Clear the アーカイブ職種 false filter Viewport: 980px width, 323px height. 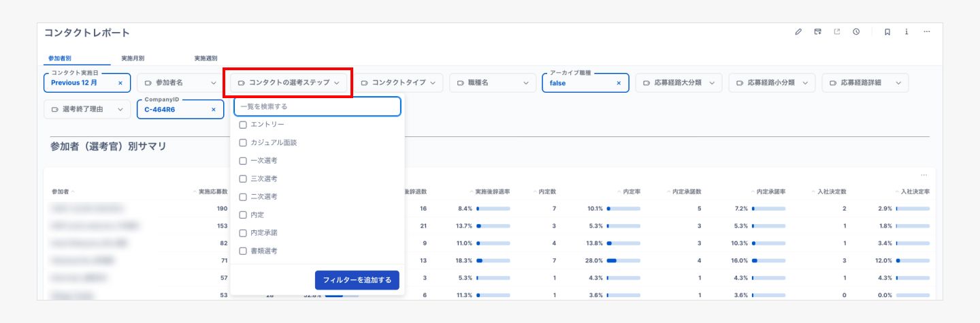pos(619,83)
